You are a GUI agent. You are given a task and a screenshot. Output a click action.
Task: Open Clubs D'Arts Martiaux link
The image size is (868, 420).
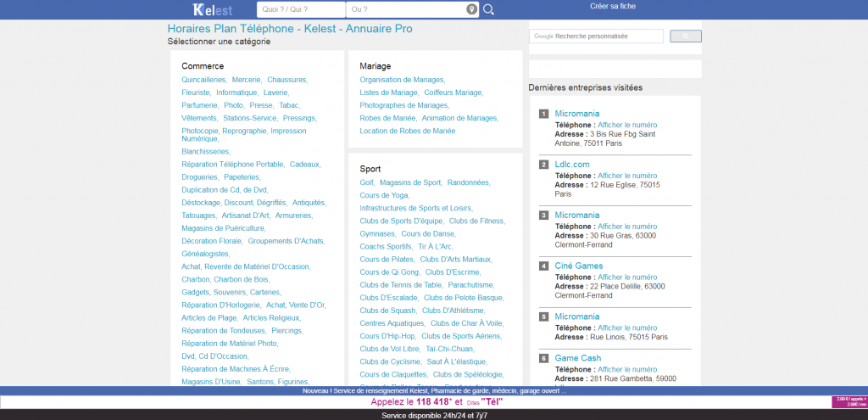tap(455, 259)
